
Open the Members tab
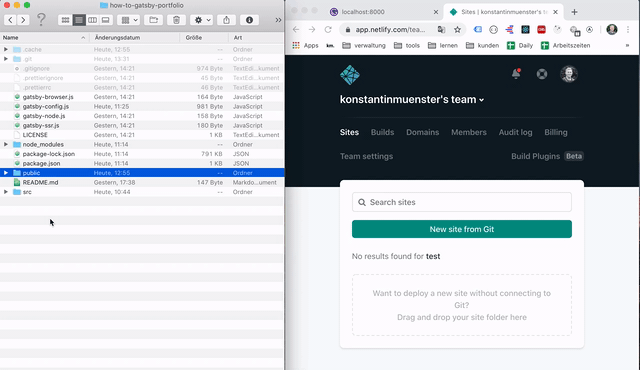469,132
